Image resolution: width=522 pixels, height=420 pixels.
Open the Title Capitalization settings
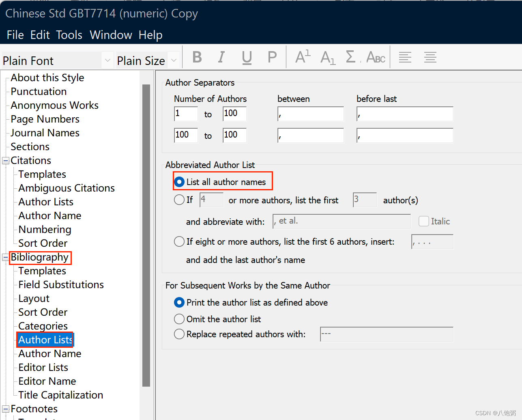(x=60, y=395)
